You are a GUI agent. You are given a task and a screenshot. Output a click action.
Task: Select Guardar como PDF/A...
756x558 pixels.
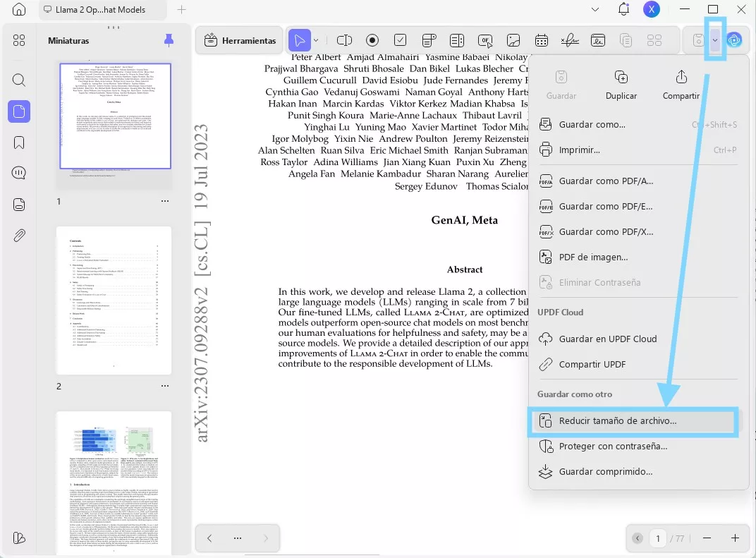(638, 181)
